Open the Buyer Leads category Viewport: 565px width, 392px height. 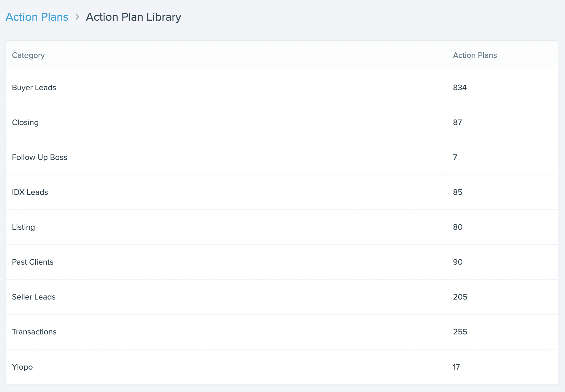click(x=34, y=88)
